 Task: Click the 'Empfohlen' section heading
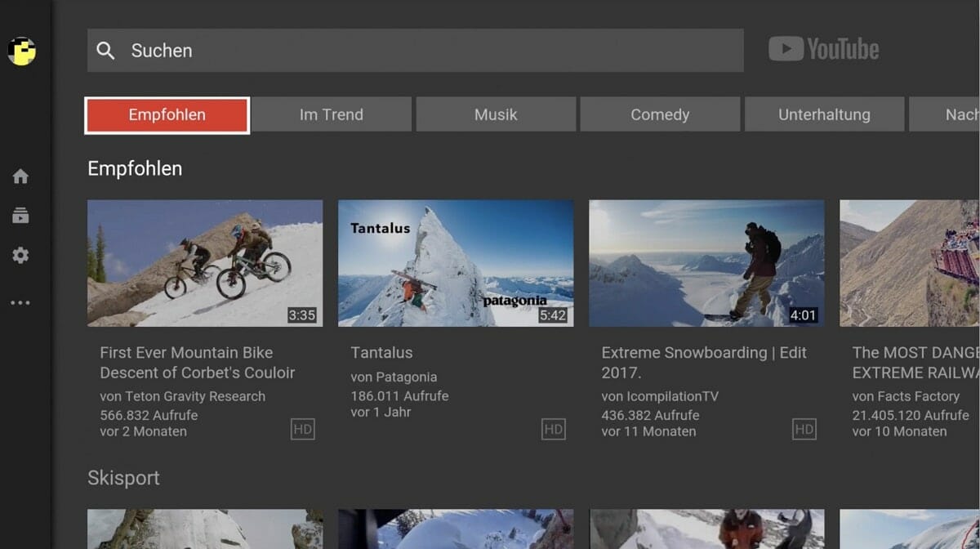tap(135, 169)
